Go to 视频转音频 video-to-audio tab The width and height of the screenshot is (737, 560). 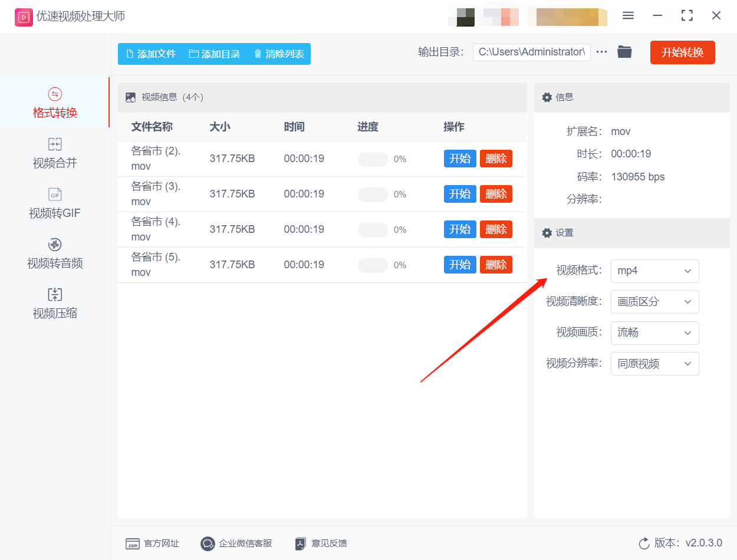click(55, 253)
